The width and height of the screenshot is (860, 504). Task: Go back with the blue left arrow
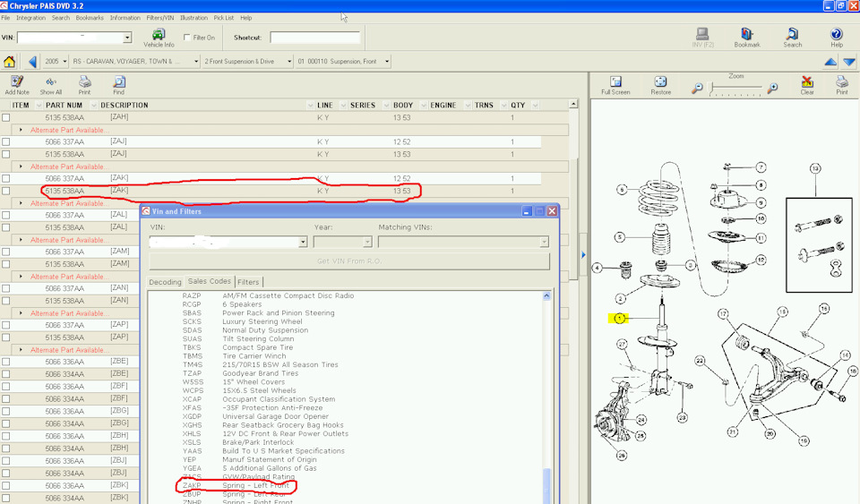pos(32,62)
